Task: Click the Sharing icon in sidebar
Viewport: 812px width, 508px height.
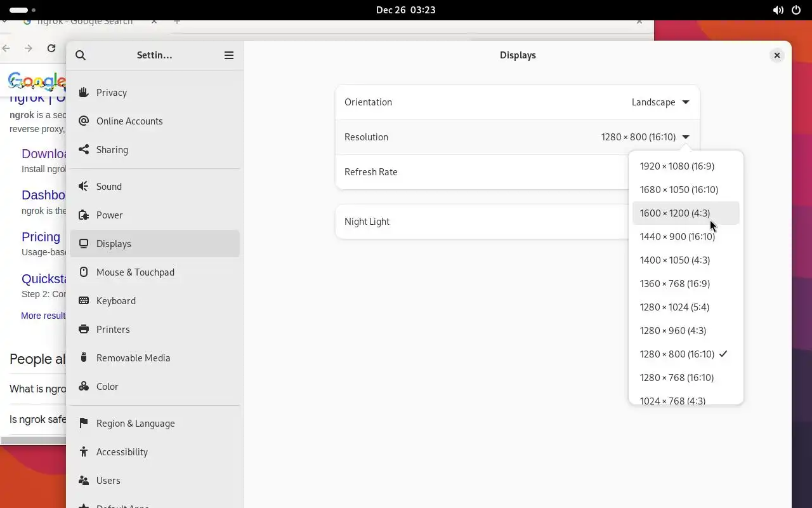Action: coord(83,150)
